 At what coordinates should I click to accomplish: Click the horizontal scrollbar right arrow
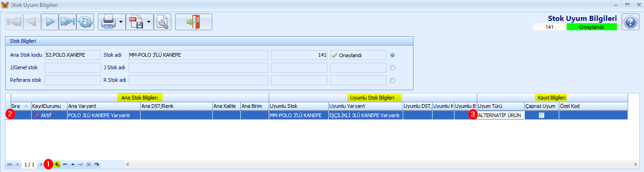tap(636, 165)
